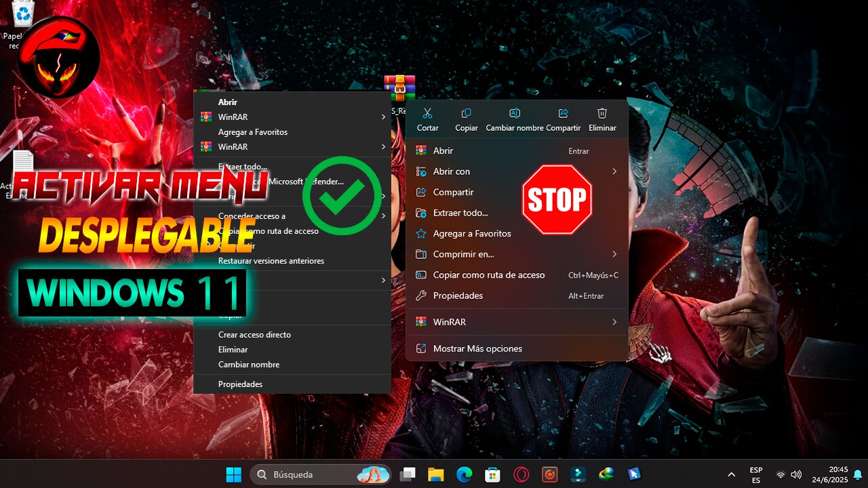
Task: Click the Comprimir en folder icon
Action: 421,254
